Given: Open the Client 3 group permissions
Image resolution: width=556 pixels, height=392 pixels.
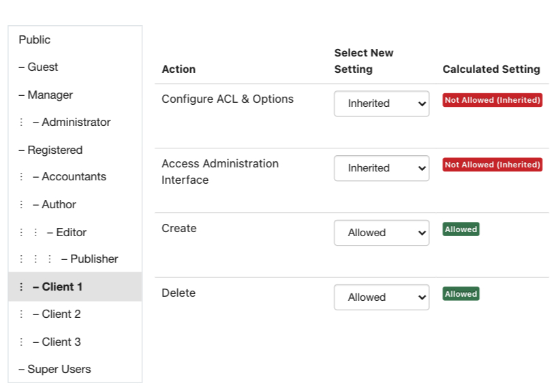Looking at the screenshot, I should [75, 342].
